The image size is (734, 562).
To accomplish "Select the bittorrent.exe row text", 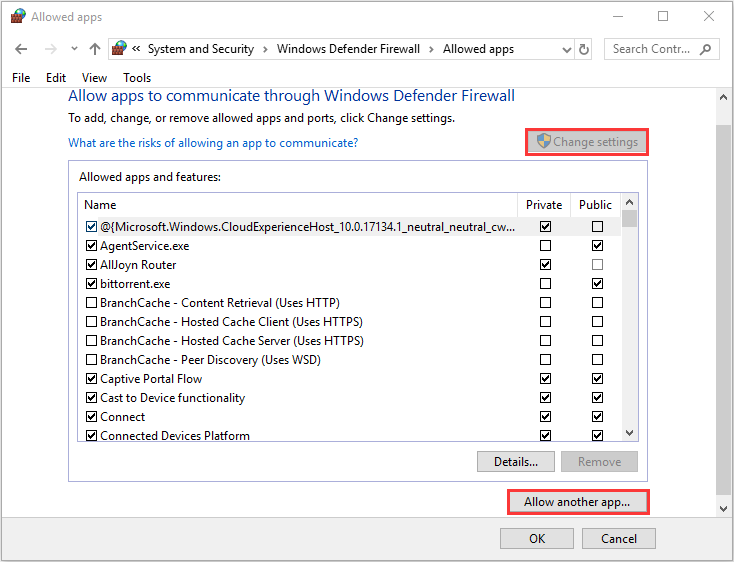I will point(135,284).
